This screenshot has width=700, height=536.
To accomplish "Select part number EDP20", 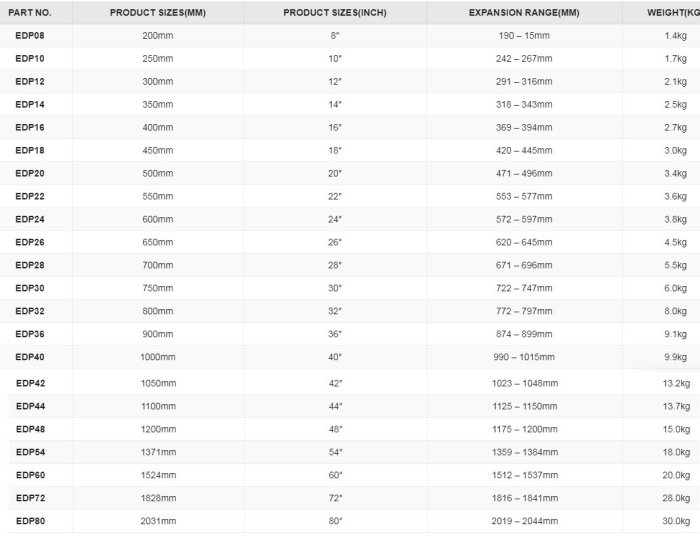I will (x=29, y=173).
